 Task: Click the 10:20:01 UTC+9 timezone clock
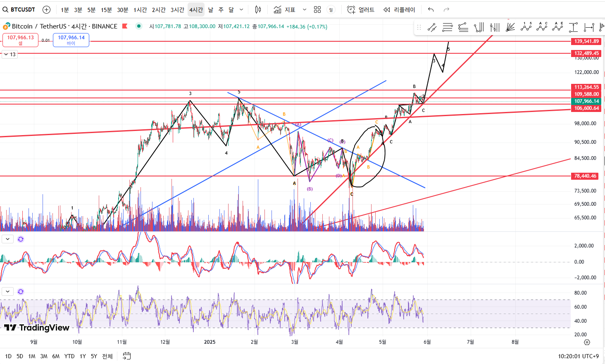(578, 356)
